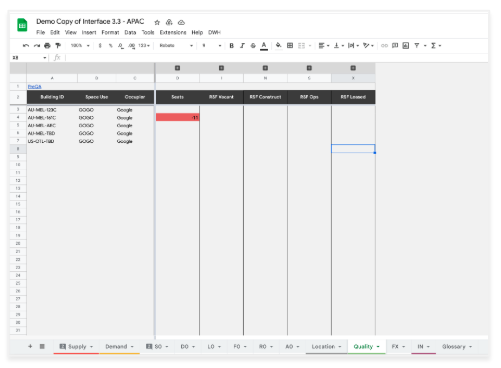Expand column group above RSF Ops column
This screenshot has width=501, height=368.
[309, 68]
